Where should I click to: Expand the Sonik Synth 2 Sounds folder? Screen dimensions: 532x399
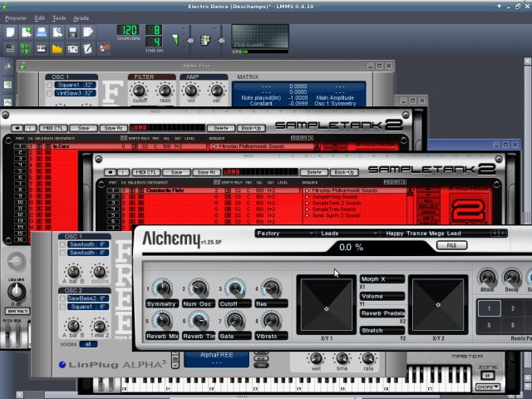[x=308, y=215]
